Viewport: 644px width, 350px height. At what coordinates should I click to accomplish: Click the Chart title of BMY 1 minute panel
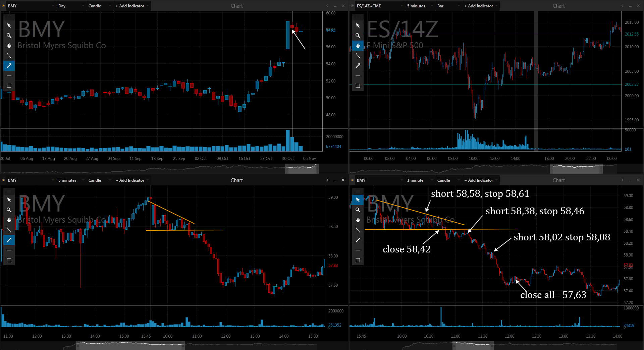559,180
